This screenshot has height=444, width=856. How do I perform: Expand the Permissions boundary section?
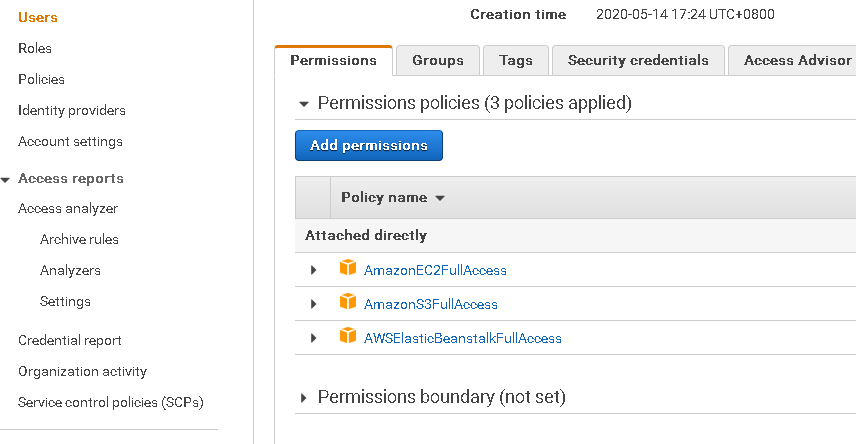pos(304,398)
